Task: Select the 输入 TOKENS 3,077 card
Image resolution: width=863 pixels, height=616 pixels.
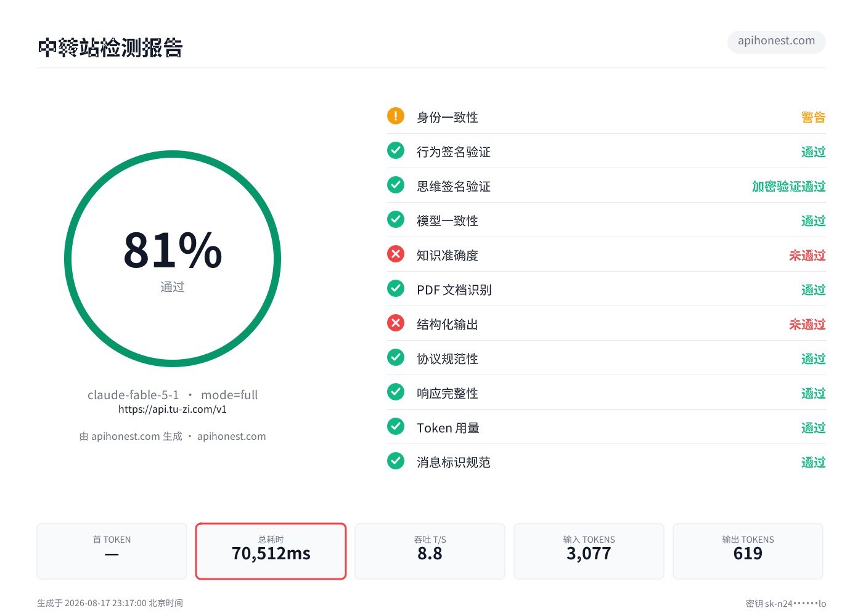Action: tap(589, 551)
